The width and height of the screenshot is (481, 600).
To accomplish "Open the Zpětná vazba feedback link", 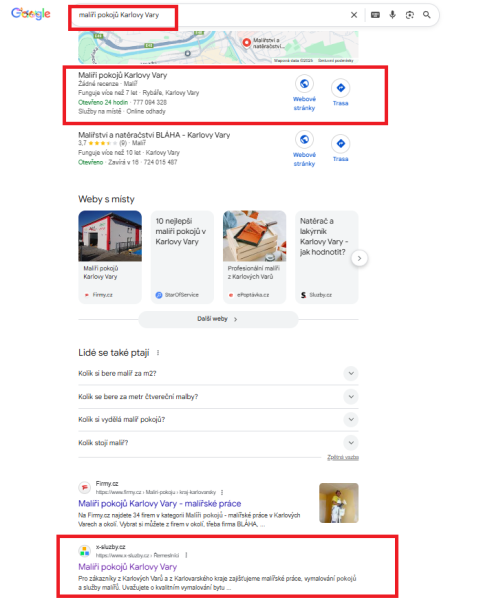I will pyautogui.click(x=343, y=457).
